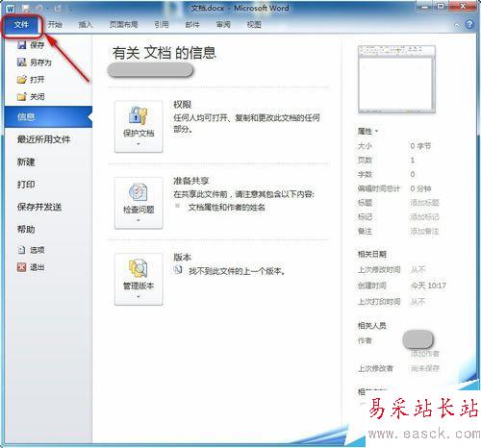Click Add a title (添加标题) field
Image resolution: width=481 pixels, height=448 pixels.
(x=424, y=203)
